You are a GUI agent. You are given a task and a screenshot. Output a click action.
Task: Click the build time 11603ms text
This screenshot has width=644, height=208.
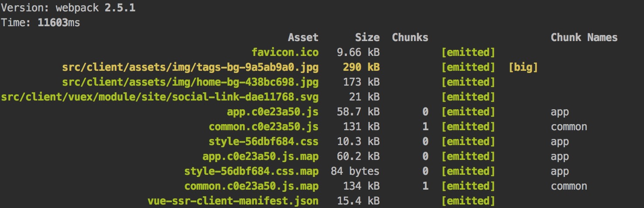click(59, 23)
